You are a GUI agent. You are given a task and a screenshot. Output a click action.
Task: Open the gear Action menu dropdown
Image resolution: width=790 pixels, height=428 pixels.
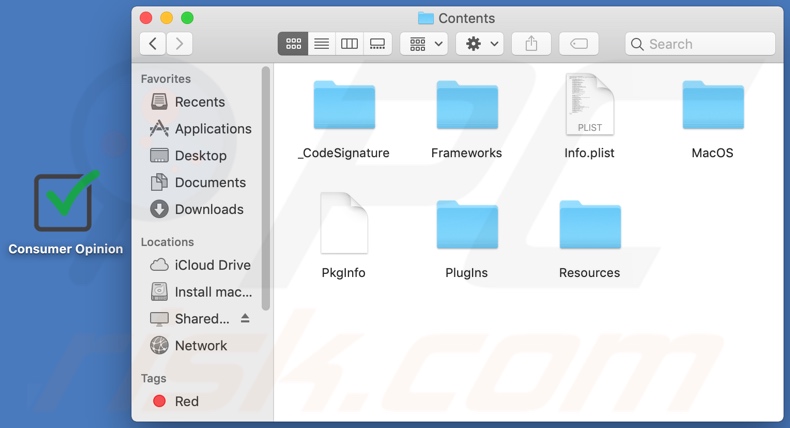tap(479, 44)
